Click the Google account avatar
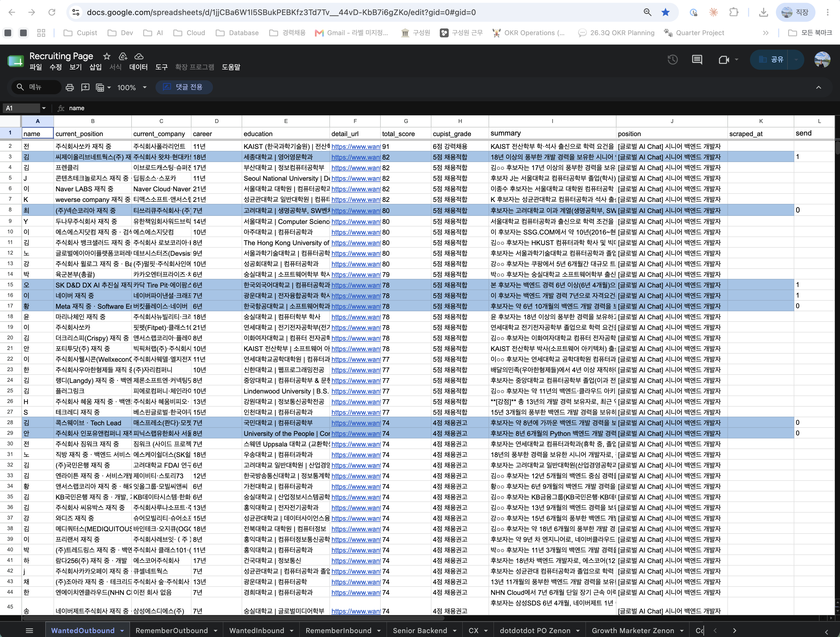This screenshot has width=840, height=637. click(x=822, y=60)
